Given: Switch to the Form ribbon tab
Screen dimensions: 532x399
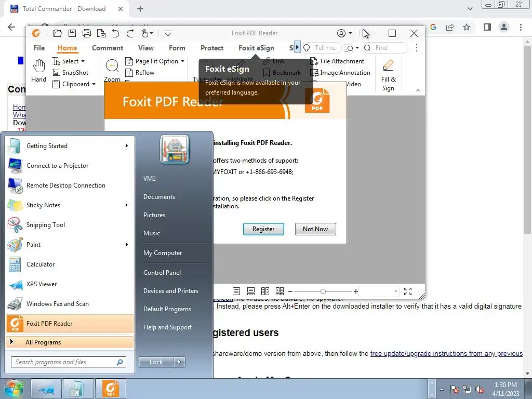Looking at the screenshot, I should pyautogui.click(x=177, y=48).
